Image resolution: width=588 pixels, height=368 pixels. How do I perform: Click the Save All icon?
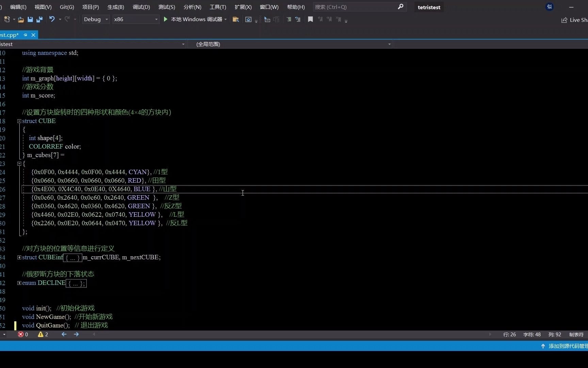tap(39, 19)
